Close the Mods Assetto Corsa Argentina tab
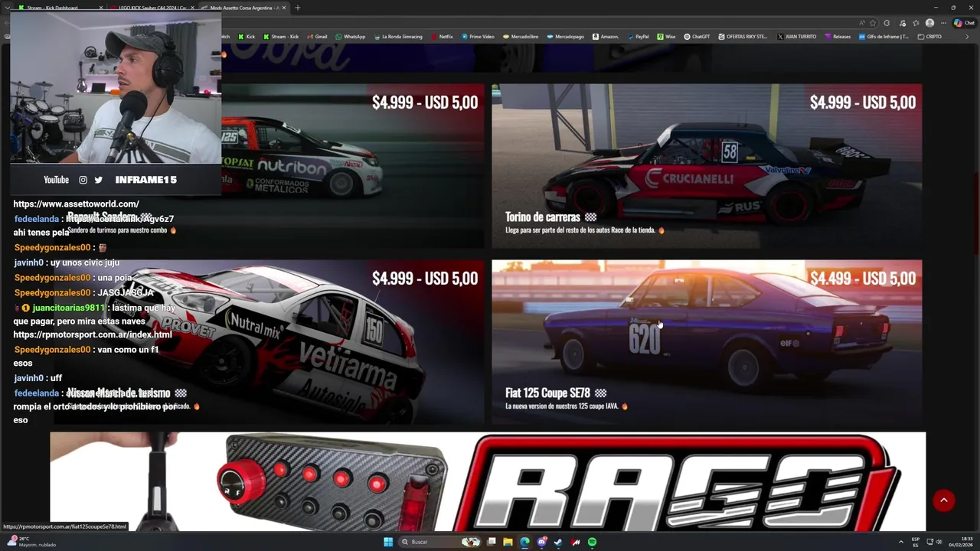Viewport: 980px width, 551px height. coord(284,8)
